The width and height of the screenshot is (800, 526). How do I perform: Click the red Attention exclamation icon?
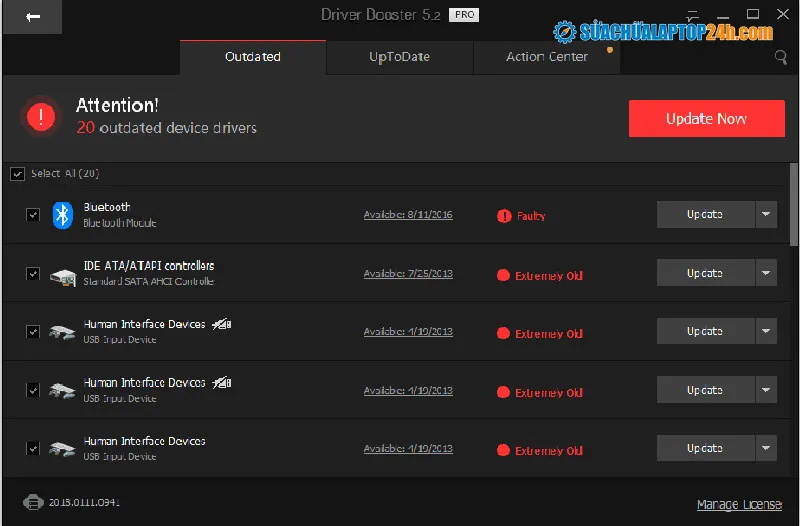point(41,116)
